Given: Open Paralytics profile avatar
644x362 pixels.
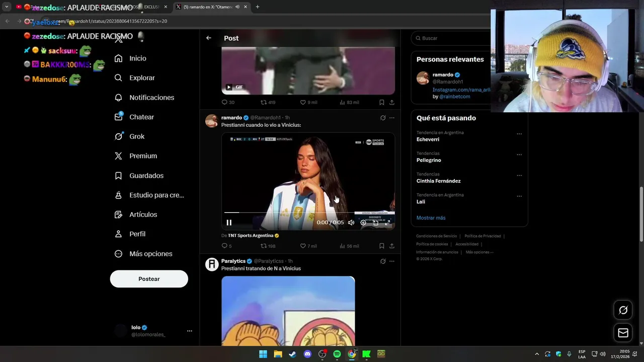Looking at the screenshot, I should pyautogui.click(x=212, y=264).
